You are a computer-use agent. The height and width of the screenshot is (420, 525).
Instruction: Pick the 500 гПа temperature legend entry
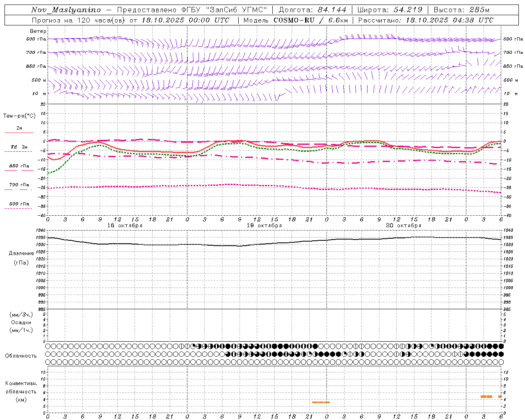coord(19,204)
